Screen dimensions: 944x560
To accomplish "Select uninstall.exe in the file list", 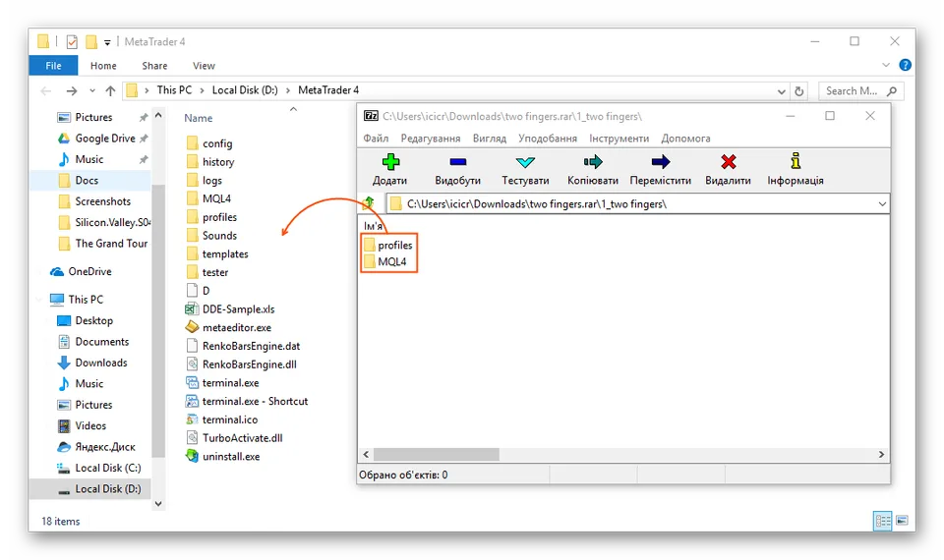I will [223, 456].
